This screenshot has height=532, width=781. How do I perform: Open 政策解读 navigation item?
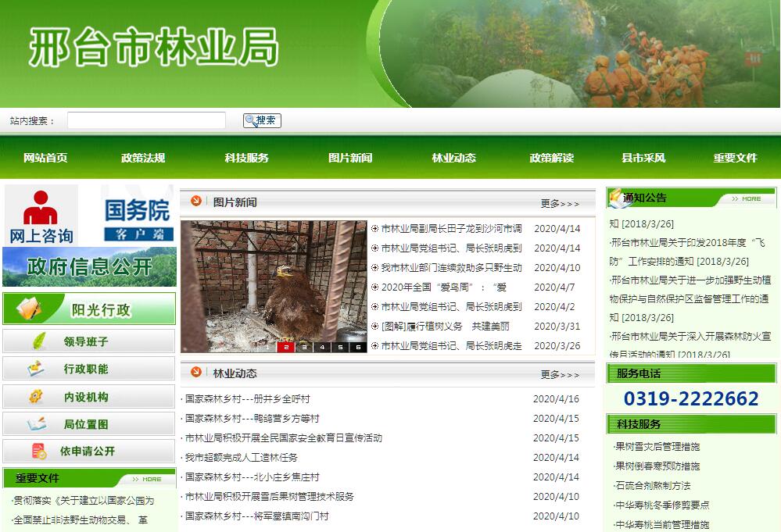click(x=551, y=158)
